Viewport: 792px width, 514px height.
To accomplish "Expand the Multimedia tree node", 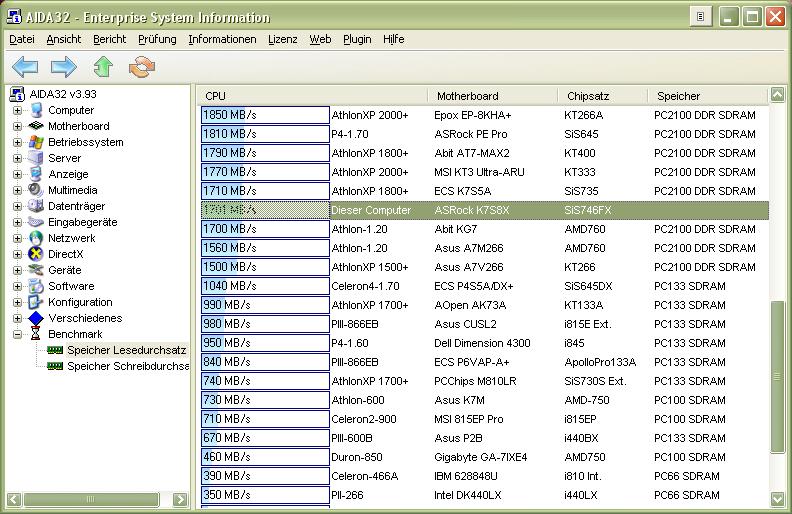I will pyautogui.click(x=18, y=190).
